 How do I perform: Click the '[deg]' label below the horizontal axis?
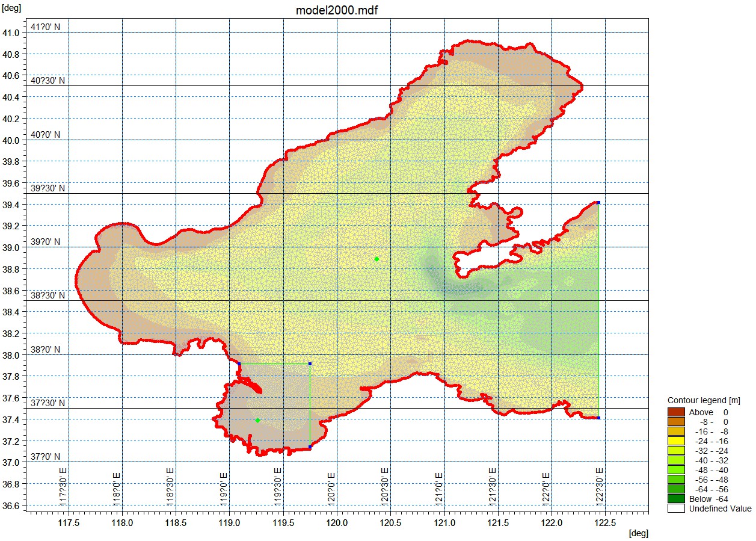click(x=638, y=533)
